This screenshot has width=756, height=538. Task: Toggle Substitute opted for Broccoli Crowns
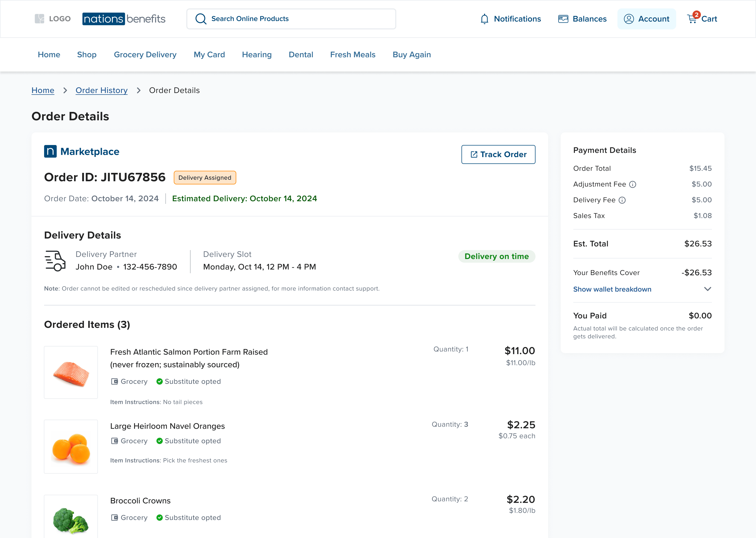pos(160,518)
